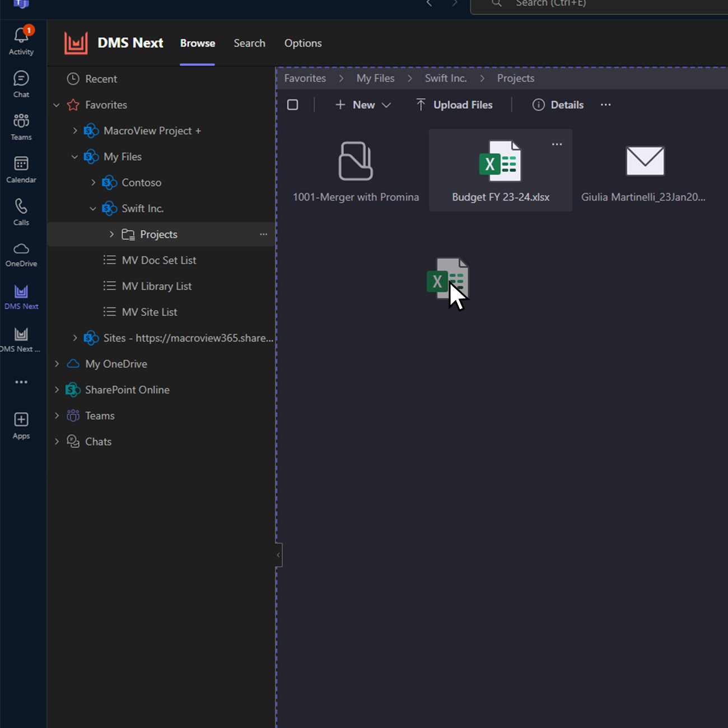Expand the Contoso site node
The image size is (728, 728).
94,183
